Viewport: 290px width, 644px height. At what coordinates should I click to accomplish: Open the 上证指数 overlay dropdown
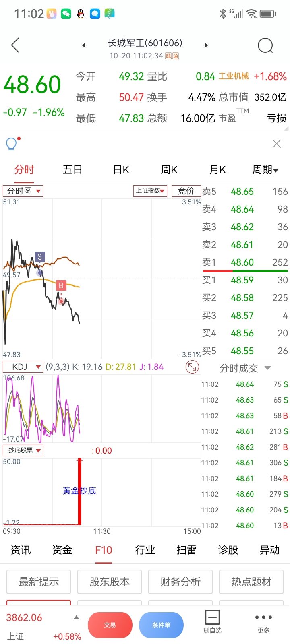click(151, 191)
